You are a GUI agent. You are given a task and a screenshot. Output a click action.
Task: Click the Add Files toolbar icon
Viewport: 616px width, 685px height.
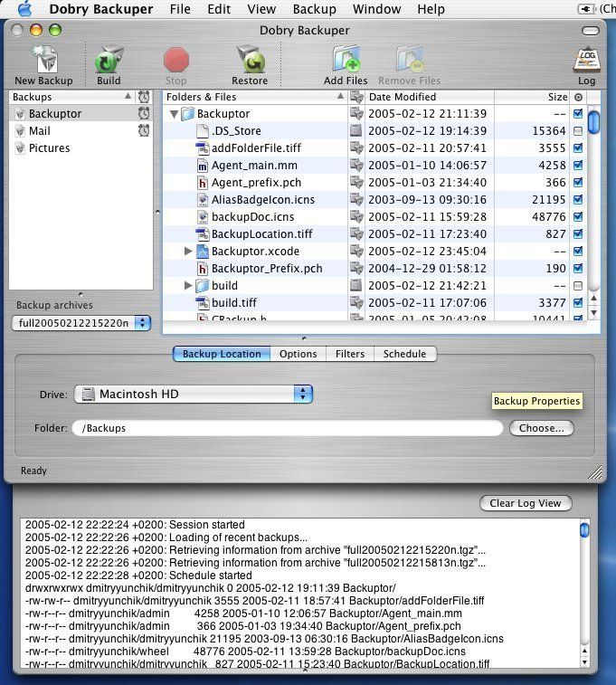346,59
